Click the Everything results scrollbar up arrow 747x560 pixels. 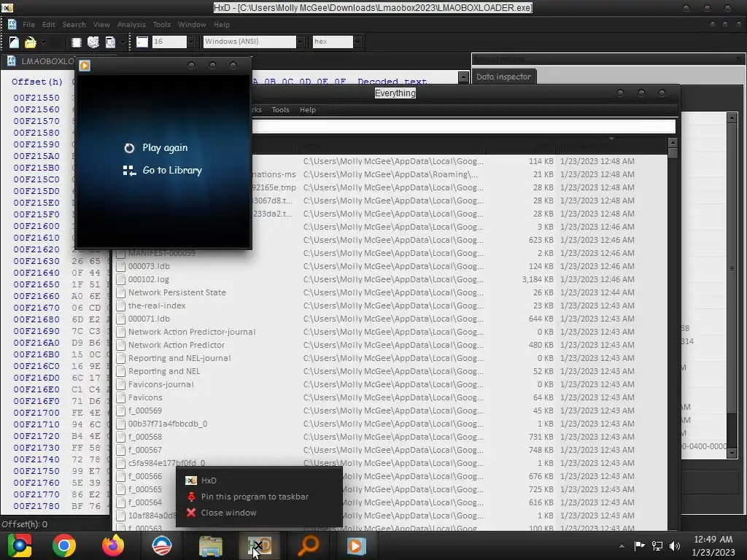click(x=673, y=142)
